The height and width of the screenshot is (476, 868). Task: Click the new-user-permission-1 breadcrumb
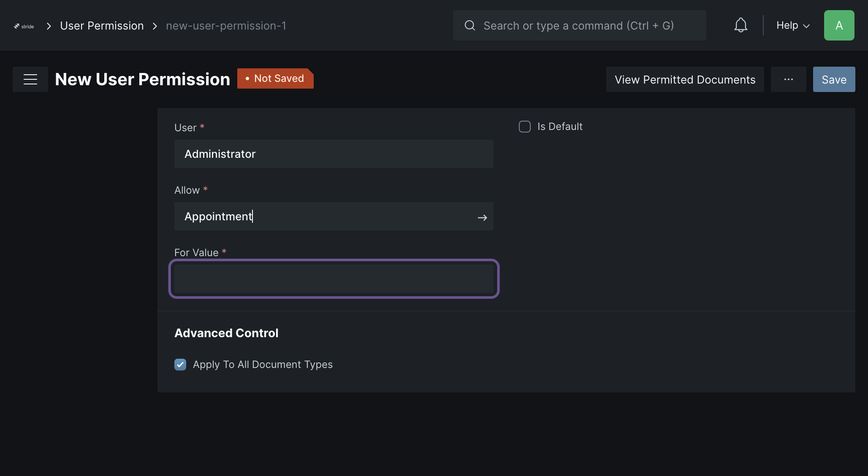click(x=226, y=26)
